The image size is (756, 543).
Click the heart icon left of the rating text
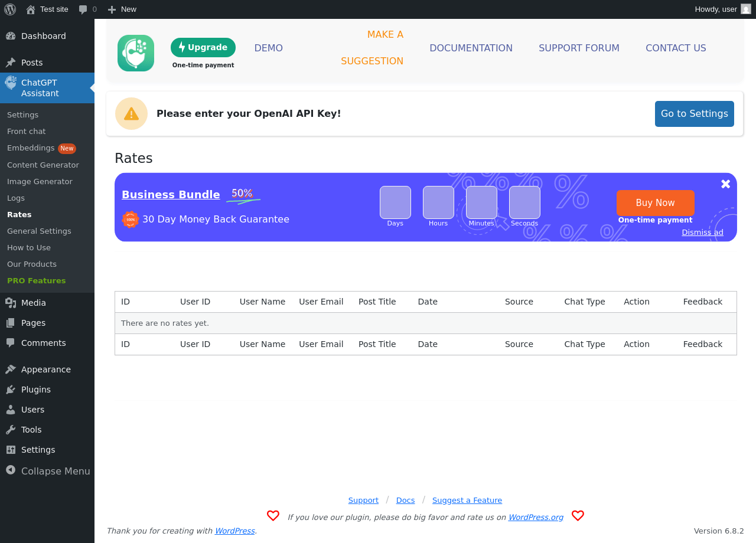coord(273,516)
